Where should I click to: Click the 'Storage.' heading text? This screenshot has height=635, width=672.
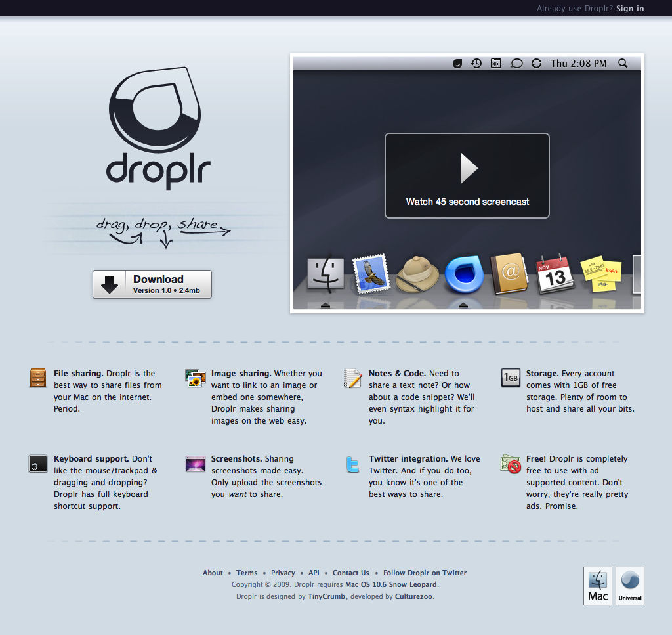[542, 374]
